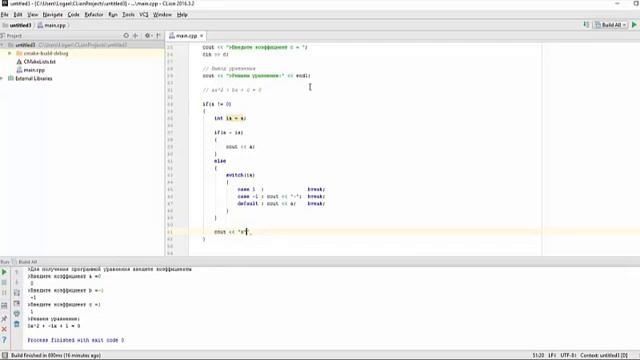Image resolution: width=640 pixels, height=360 pixels.
Task: Open the File menu
Action: (x=4, y=15)
